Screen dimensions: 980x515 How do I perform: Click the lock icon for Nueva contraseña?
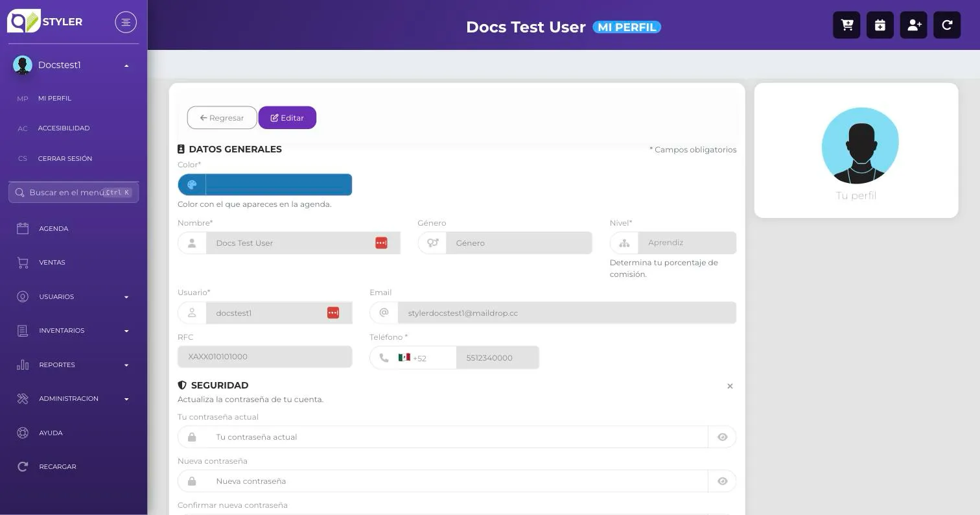pyautogui.click(x=192, y=481)
